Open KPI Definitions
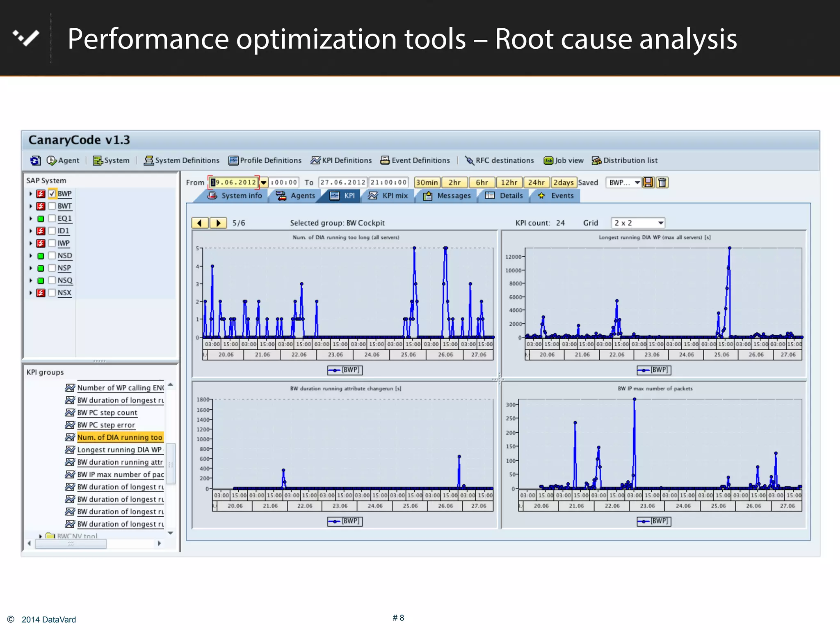Viewport: 840px width, 630px height. (x=341, y=160)
